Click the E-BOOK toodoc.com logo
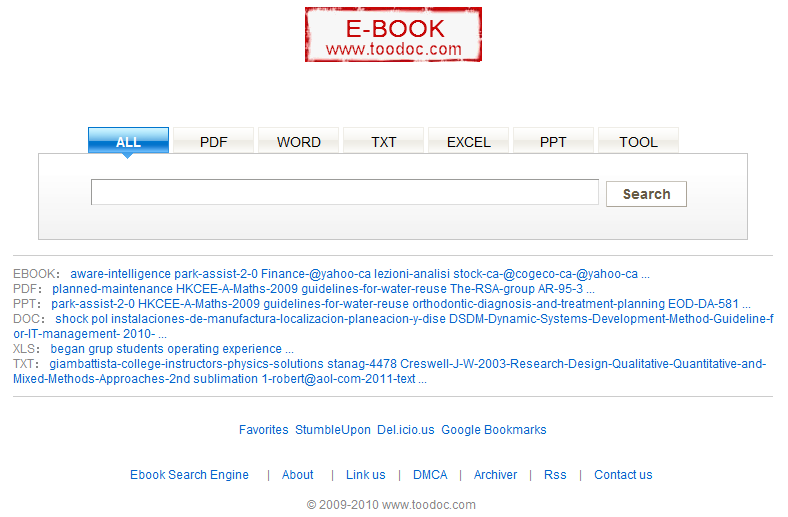The image size is (788, 517). pyautogui.click(x=393, y=35)
